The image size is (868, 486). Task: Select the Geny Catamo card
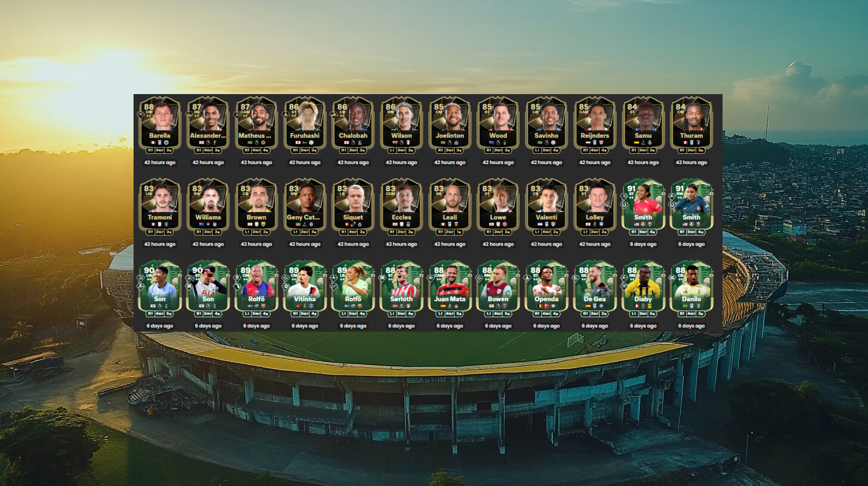pos(305,207)
